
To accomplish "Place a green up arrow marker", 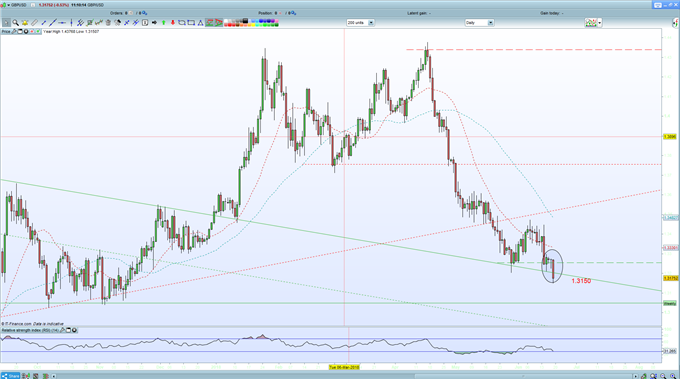I will [x=164, y=23].
